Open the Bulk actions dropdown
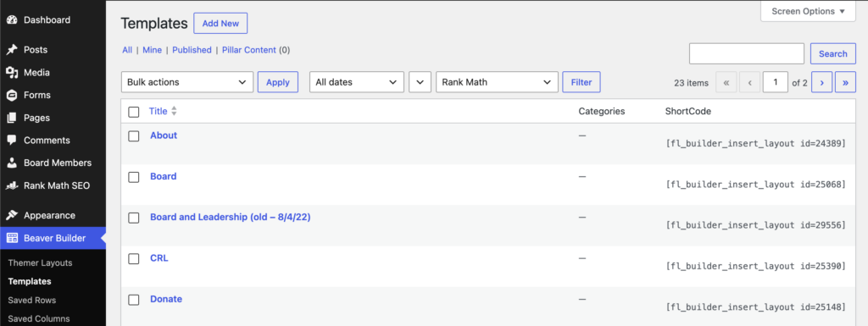868x326 pixels. tap(187, 82)
